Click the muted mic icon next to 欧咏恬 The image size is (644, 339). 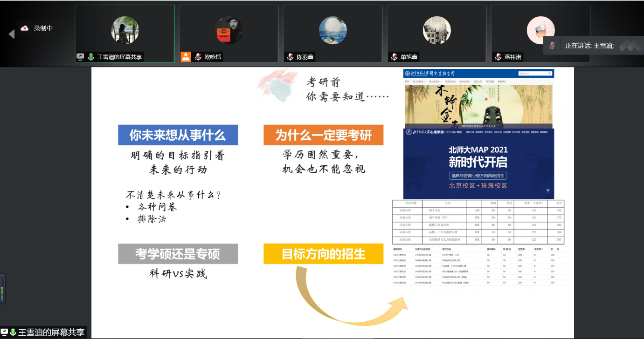coord(198,57)
